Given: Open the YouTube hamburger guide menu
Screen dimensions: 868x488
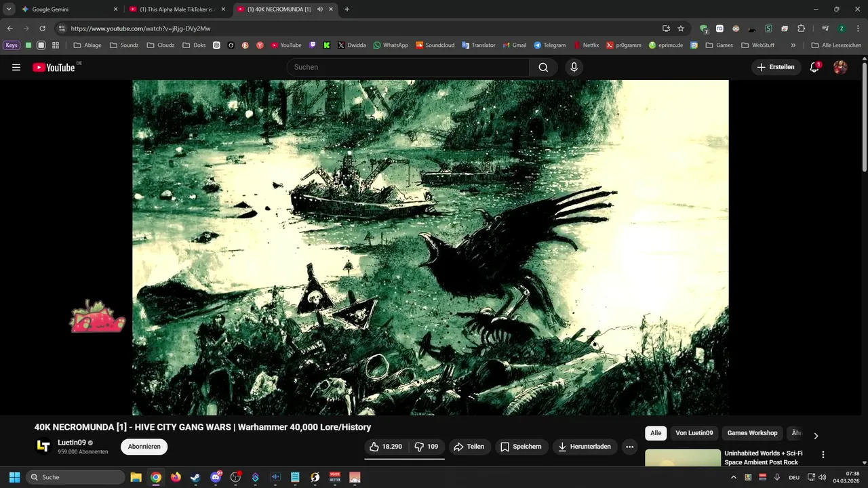Looking at the screenshot, I should pyautogui.click(x=16, y=67).
